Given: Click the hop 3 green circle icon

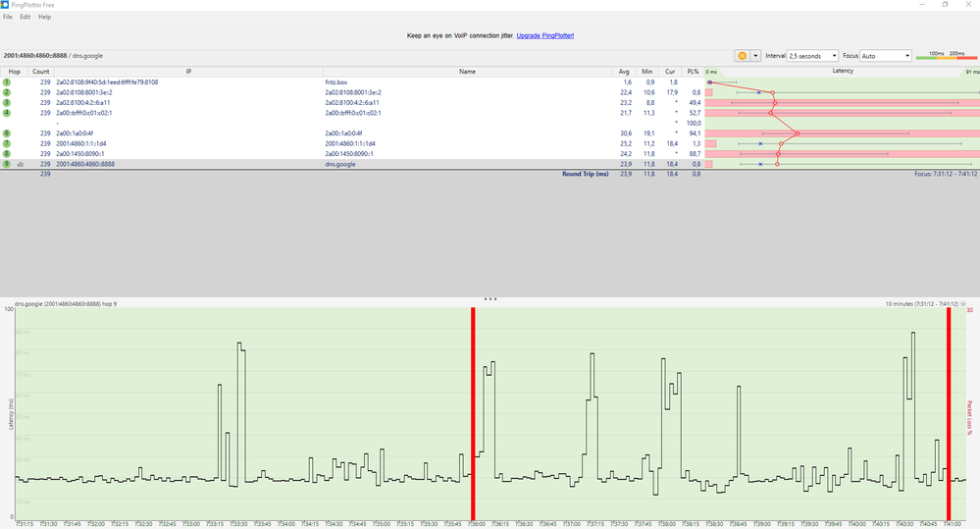Looking at the screenshot, I should (x=6, y=102).
